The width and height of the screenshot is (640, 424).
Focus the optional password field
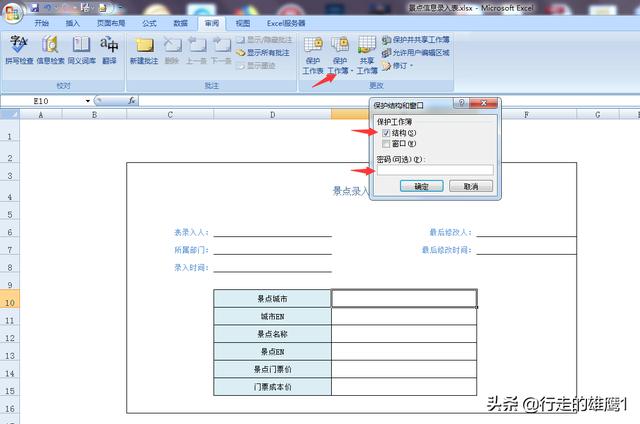[x=435, y=170]
